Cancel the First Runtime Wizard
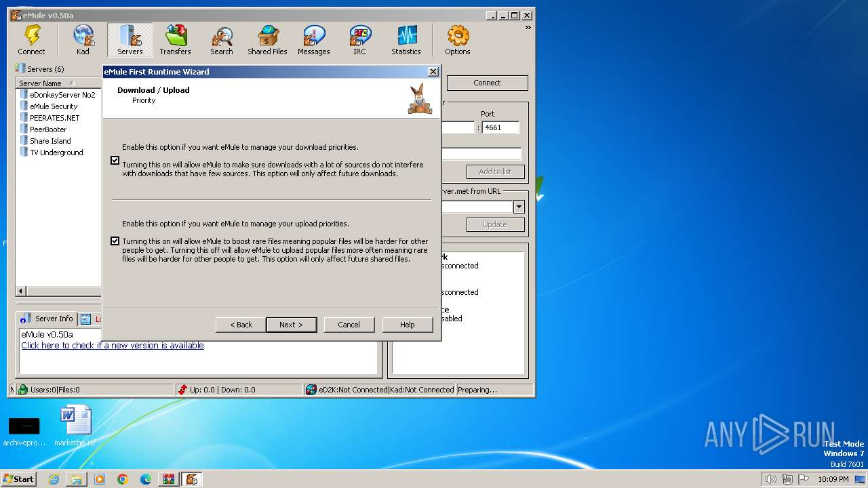The height and width of the screenshot is (488, 868). (x=349, y=325)
